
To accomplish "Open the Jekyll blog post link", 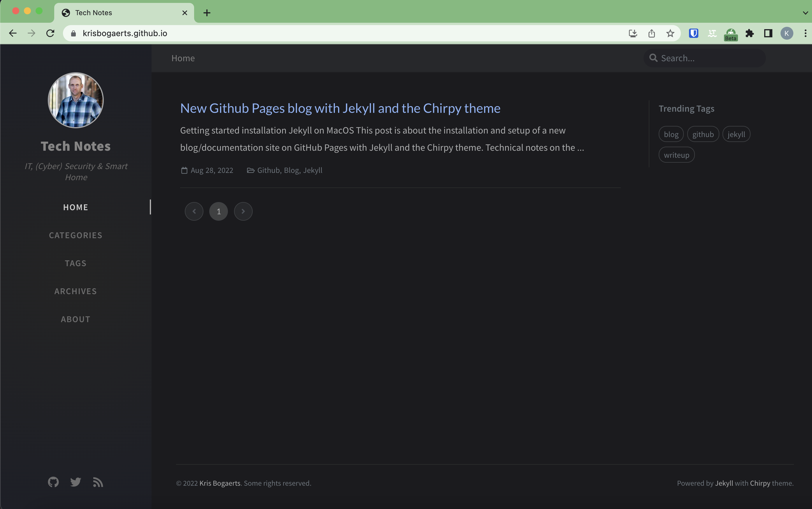I will (340, 108).
